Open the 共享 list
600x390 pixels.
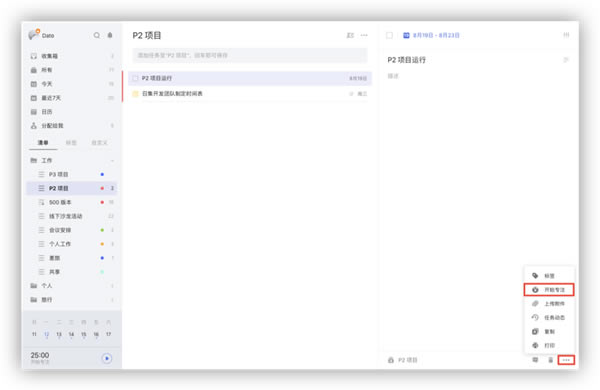click(x=72, y=272)
